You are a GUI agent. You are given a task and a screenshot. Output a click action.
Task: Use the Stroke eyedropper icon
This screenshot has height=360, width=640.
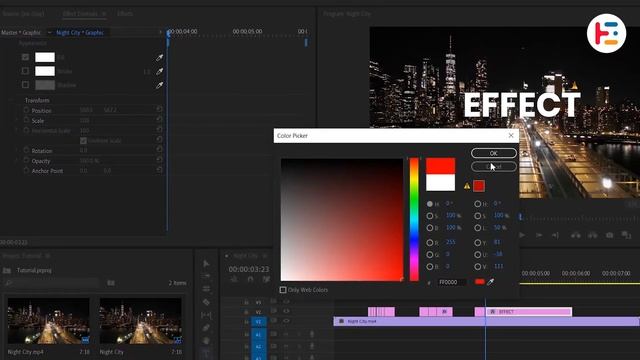click(x=160, y=71)
